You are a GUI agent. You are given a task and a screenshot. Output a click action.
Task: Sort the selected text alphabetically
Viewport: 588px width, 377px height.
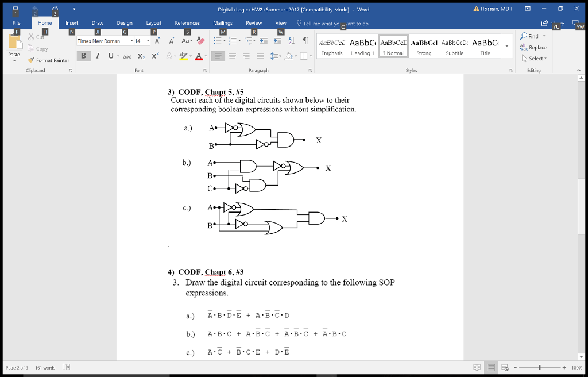pos(291,41)
